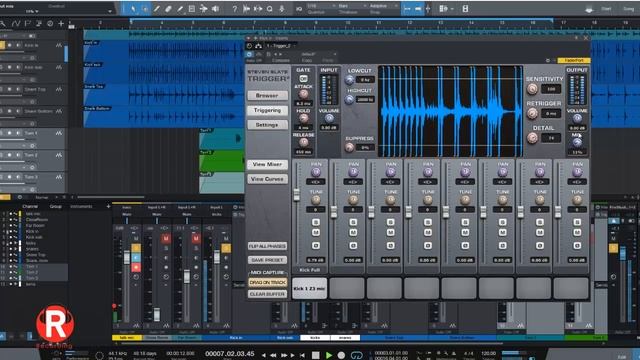Toggle record arm on first console channel
The height and width of the screenshot is (360, 640).
[x=136, y=267]
